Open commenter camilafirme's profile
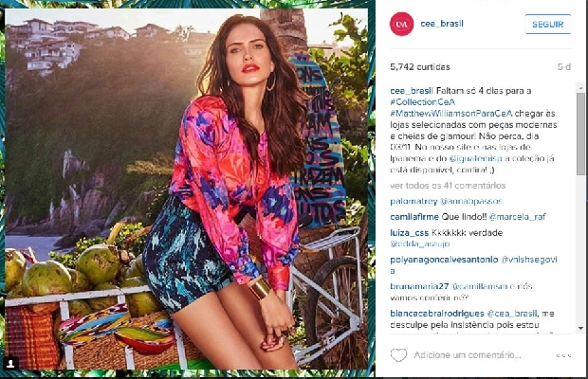Viewport: 588px width, 379px height. click(x=414, y=217)
